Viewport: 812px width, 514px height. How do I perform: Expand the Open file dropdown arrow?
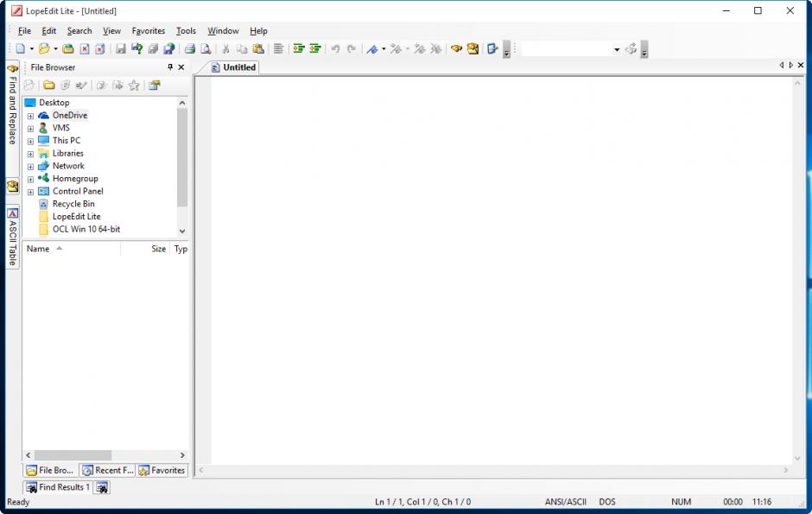coord(55,48)
